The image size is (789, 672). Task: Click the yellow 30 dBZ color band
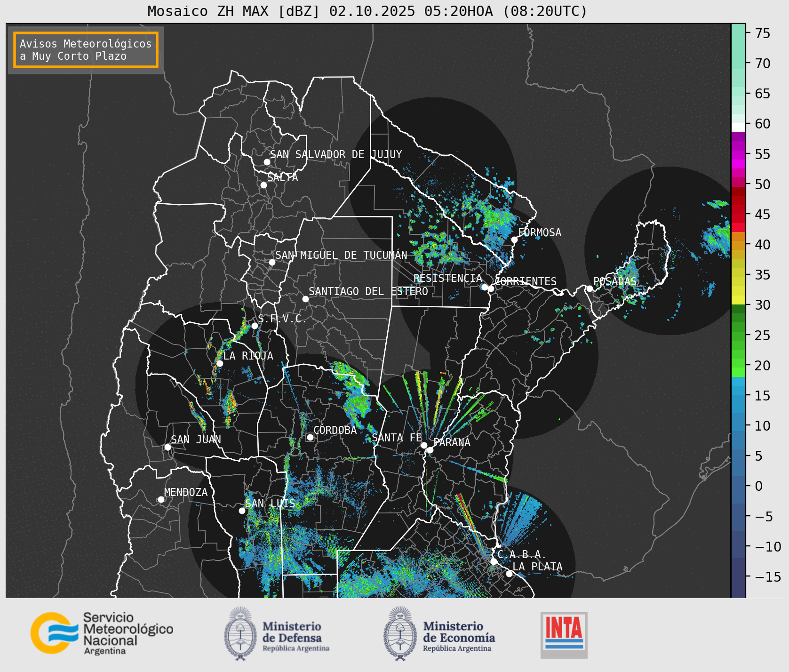[x=738, y=300]
